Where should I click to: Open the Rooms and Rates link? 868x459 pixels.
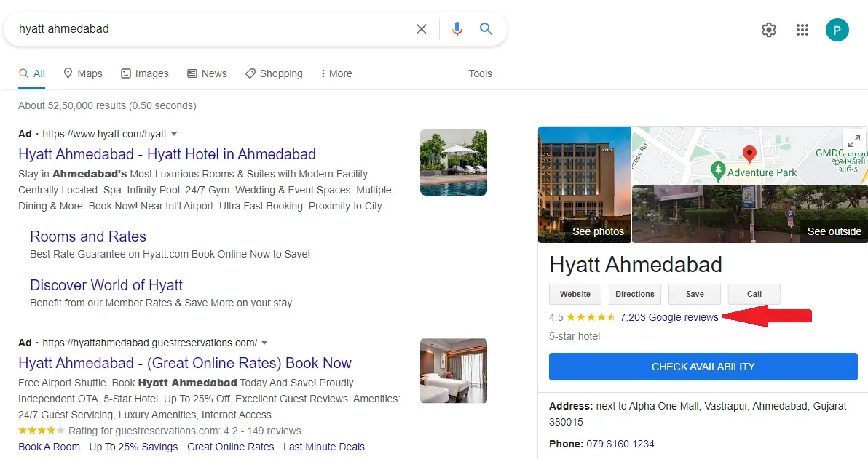pyautogui.click(x=88, y=236)
